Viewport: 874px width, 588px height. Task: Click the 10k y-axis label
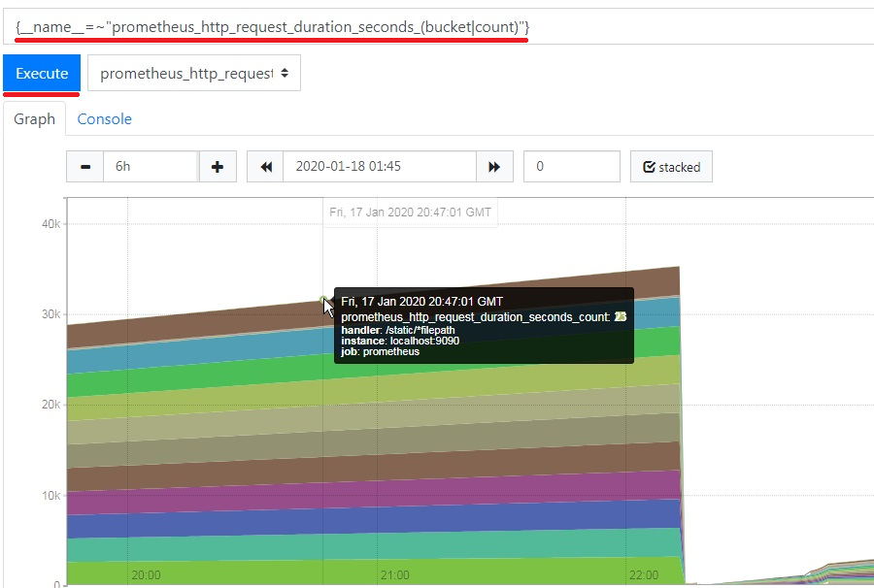point(50,496)
